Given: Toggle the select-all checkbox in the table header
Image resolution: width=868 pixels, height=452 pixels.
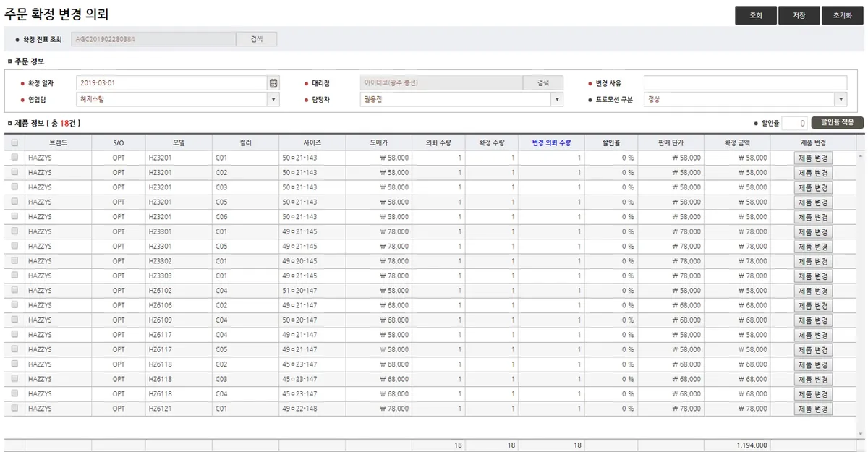Looking at the screenshot, I should click(14, 143).
